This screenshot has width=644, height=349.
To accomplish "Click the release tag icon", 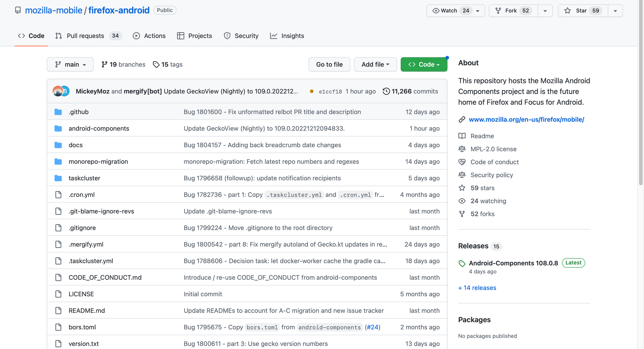I will point(462,264).
